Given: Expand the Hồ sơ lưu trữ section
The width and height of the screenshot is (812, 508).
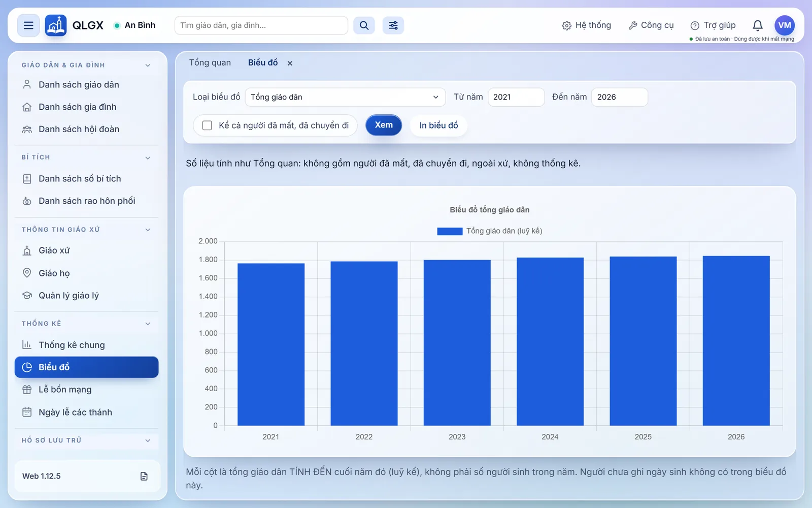Looking at the screenshot, I should click(148, 440).
